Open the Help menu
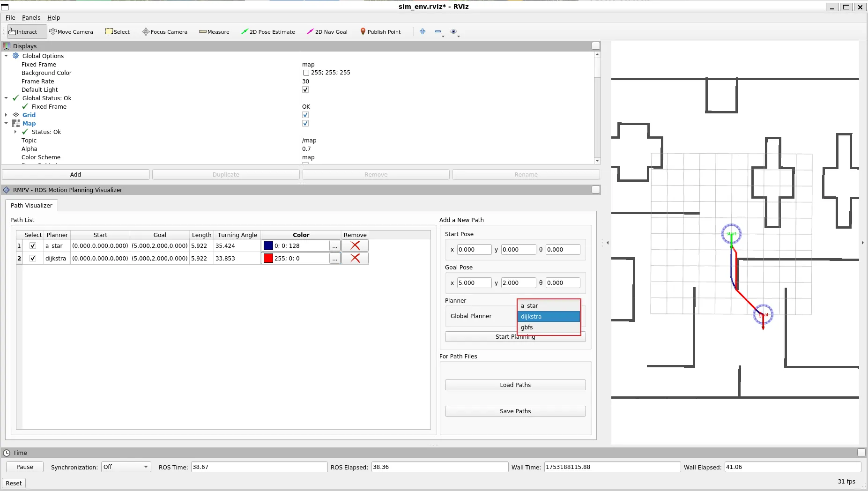This screenshot has width=868, height=491. pyautogui.click(x=53, y=17)
